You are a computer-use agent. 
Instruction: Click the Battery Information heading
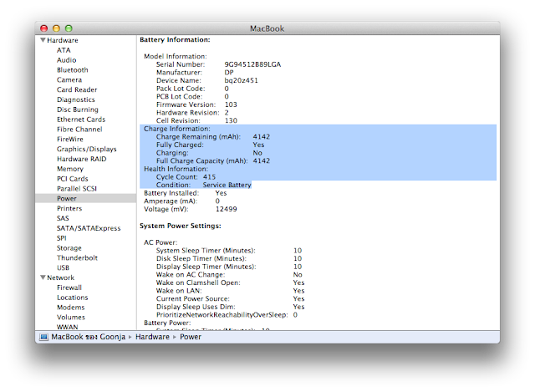(175, 40)
